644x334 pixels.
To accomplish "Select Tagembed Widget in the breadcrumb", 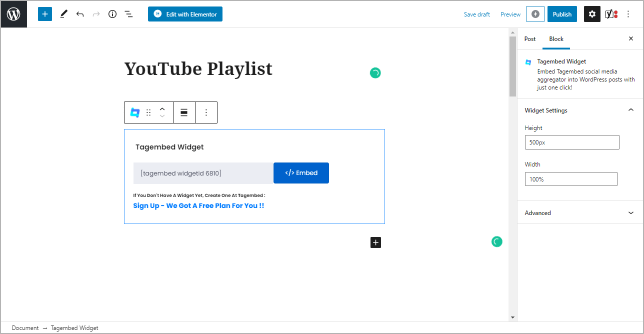I will pyautogui.click(x=74, y=328).
